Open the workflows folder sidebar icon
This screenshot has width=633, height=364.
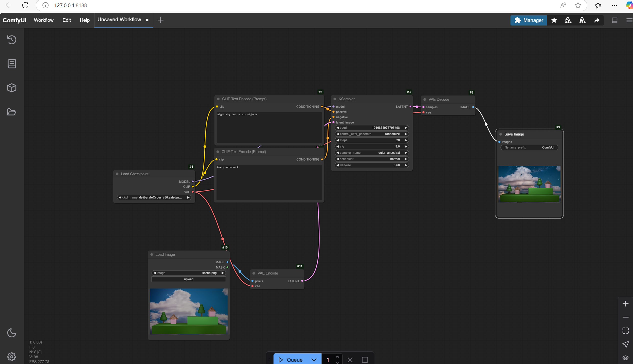click(x=12, y=112)
